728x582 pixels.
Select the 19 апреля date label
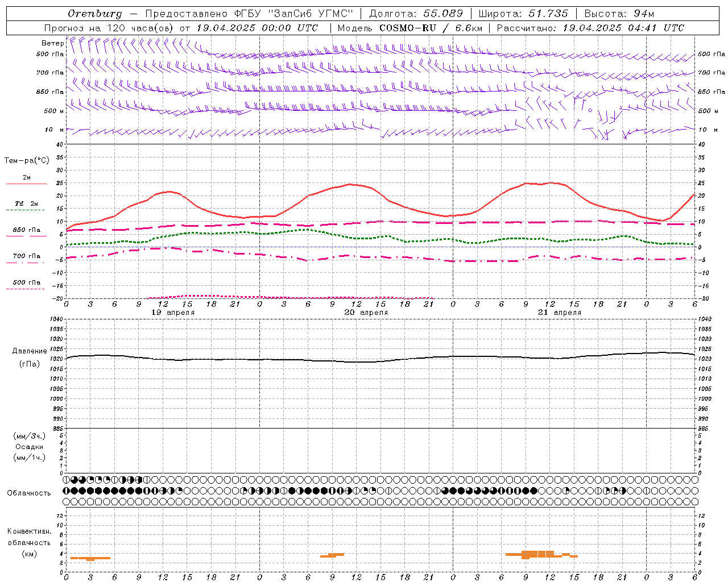(173, 313)
